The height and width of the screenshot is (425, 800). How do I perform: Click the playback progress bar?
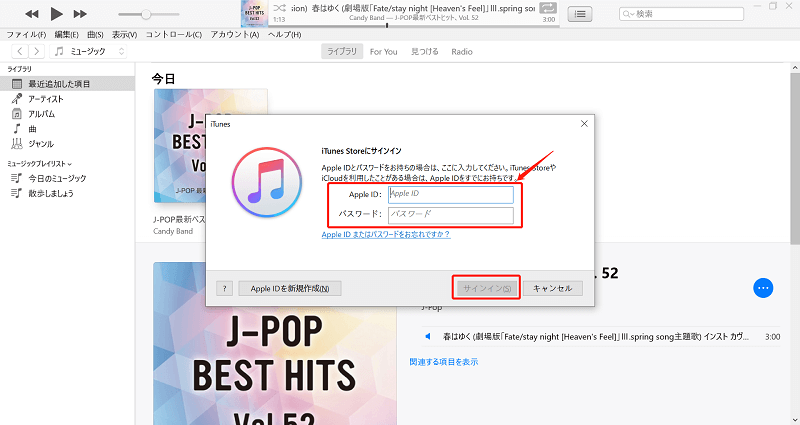pos(412,26)
